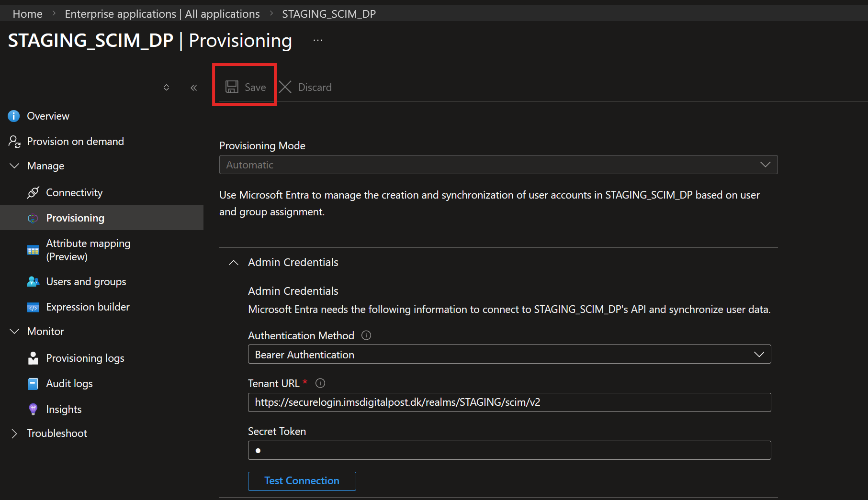Select Attribute mapping (Preview) item
Screen dimensions: 868x500
click(x=88, y=250)
